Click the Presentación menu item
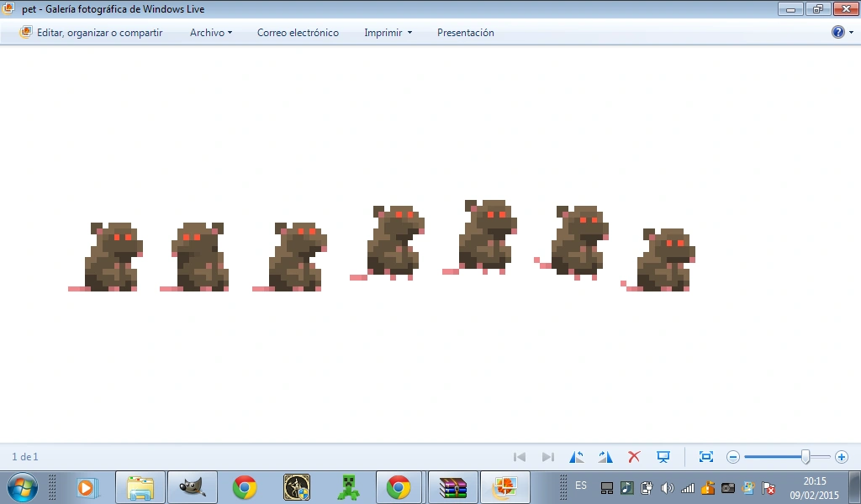The height and width of the screenshot is (504, 861). 465,33
